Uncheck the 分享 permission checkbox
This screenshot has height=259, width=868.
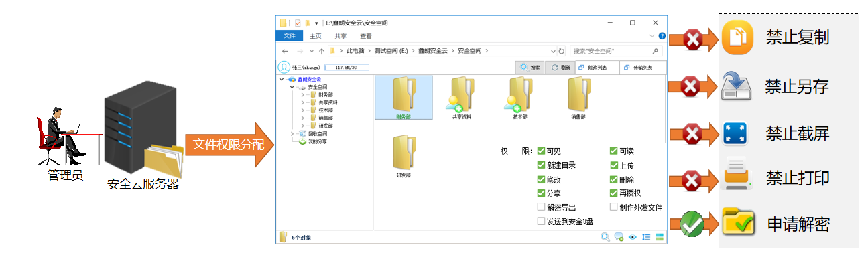tap(542, 193)
